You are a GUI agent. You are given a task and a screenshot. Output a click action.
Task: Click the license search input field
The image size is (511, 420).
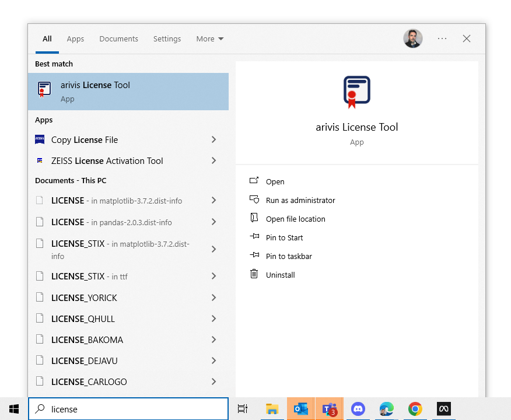[128, 409]
